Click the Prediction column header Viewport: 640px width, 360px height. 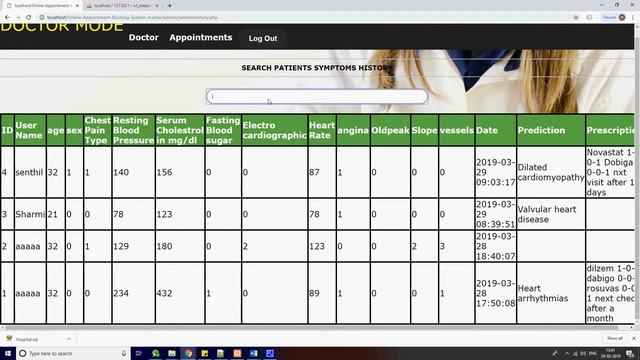tap(551, 130)
